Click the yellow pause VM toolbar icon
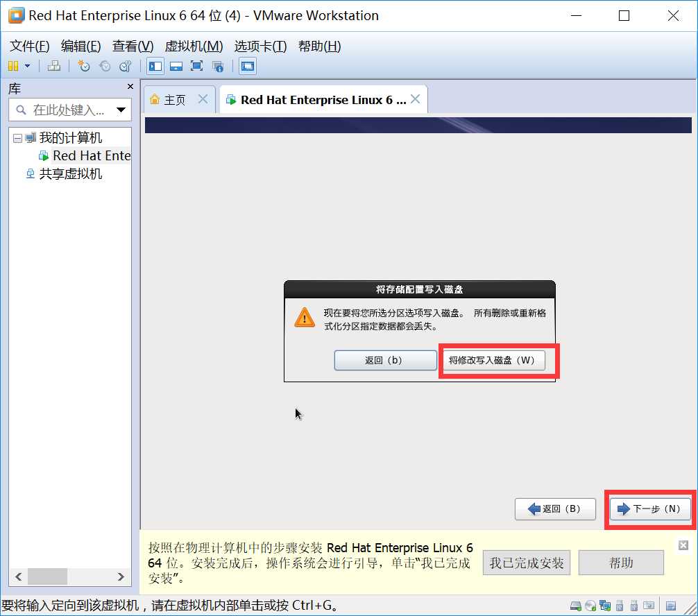698x616 pixels. click(13, 67)
